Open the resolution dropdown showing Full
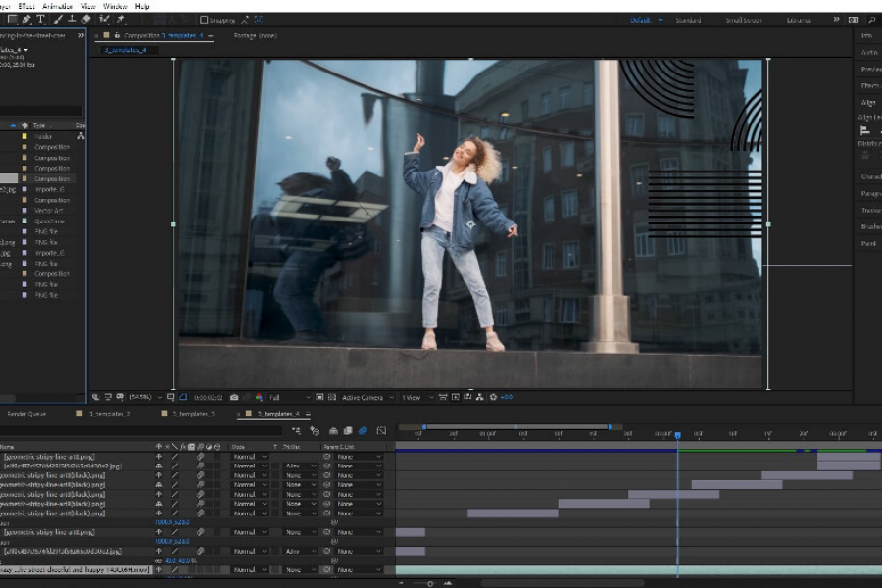 click(x=289, y=397)
